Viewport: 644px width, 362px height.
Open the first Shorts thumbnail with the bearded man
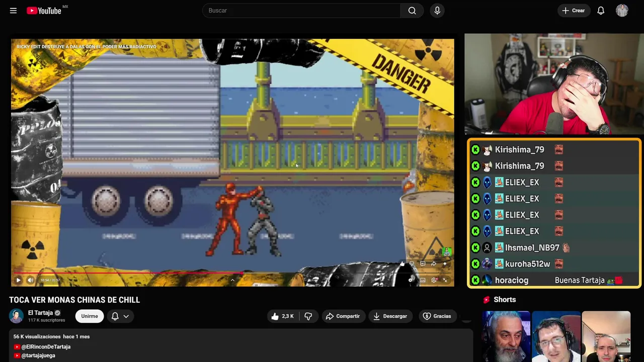(506, 336)
